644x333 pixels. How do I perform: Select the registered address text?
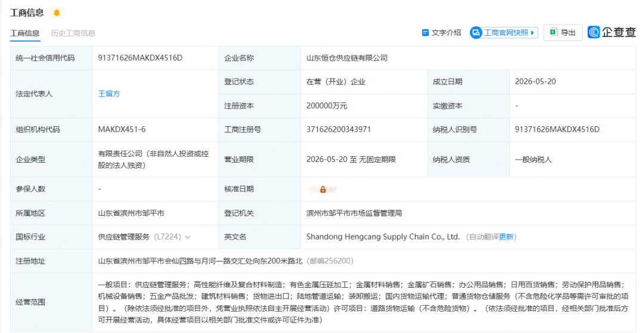[200, 261]
